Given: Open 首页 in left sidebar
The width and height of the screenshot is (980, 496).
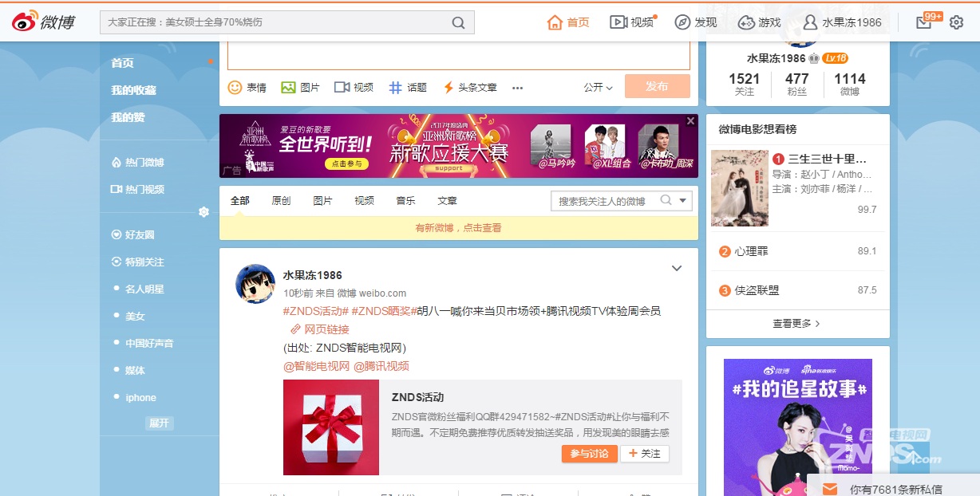Looking at the screenshot, I should pos(123,63).
